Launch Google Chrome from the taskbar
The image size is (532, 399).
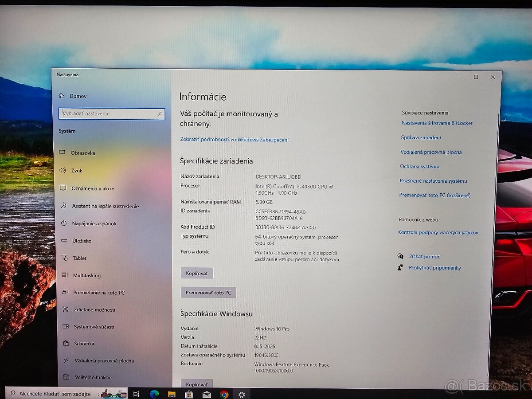coord(224,394)
